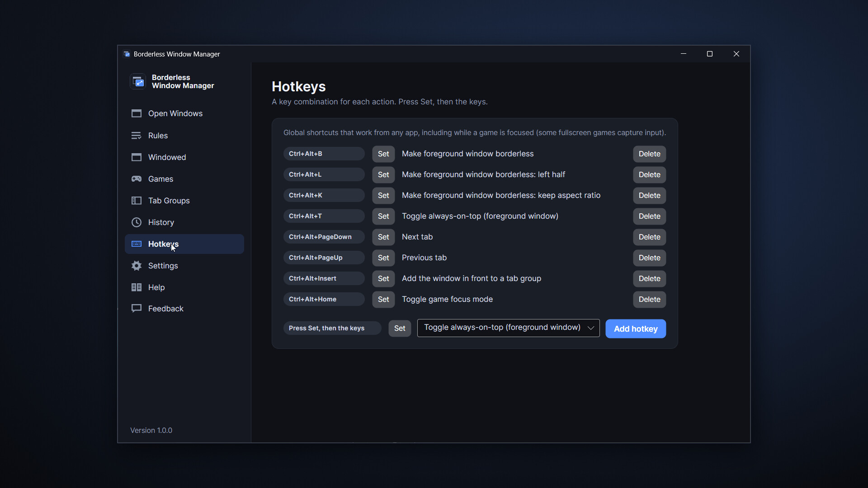Delete the left half borderless hotkey
Screen dimensions: 868x488
click(x=649, y=175)
